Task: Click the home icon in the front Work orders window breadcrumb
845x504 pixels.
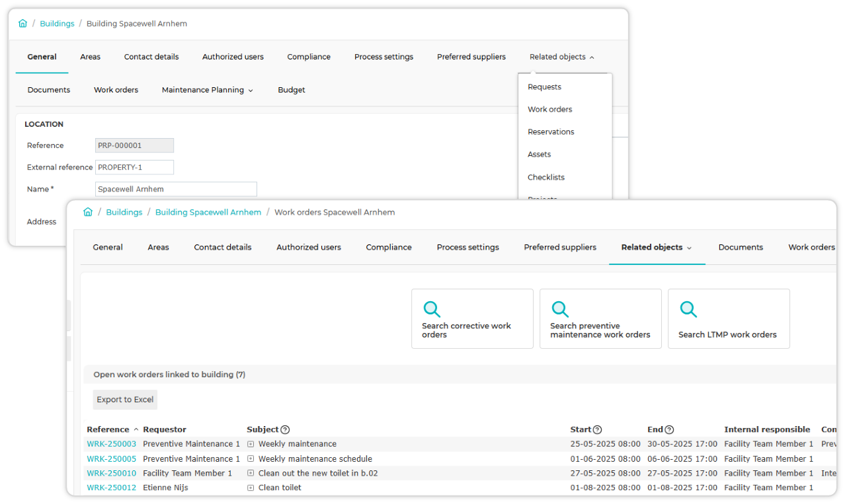Action: 88,212
